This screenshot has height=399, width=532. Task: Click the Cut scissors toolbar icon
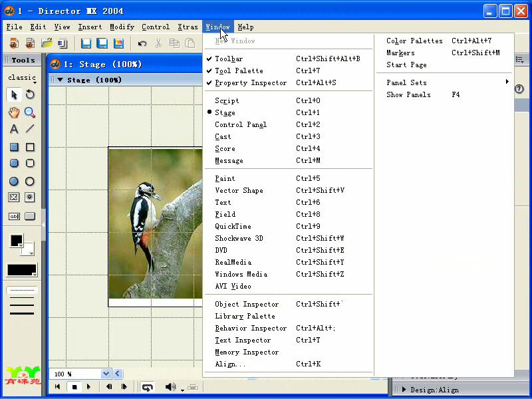(158, 43)
